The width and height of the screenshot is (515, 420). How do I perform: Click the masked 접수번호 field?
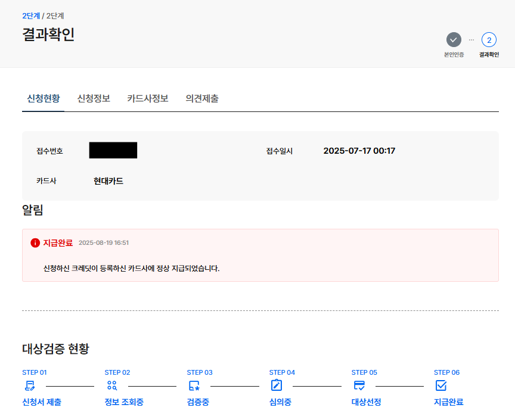pos(113,151)
